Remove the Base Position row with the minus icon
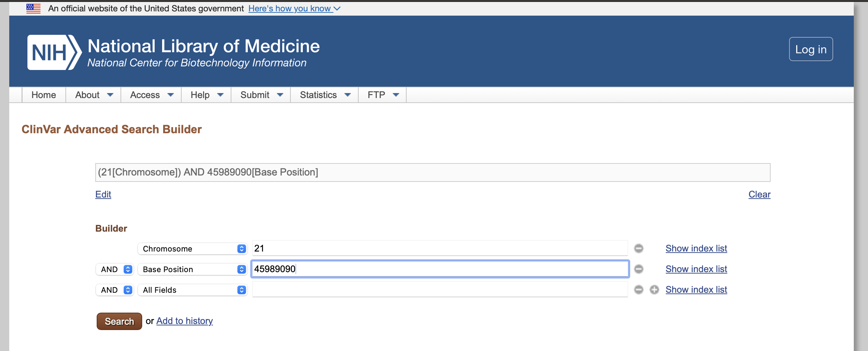The width and height of the screenshot is (868, 351). [639, 269]
